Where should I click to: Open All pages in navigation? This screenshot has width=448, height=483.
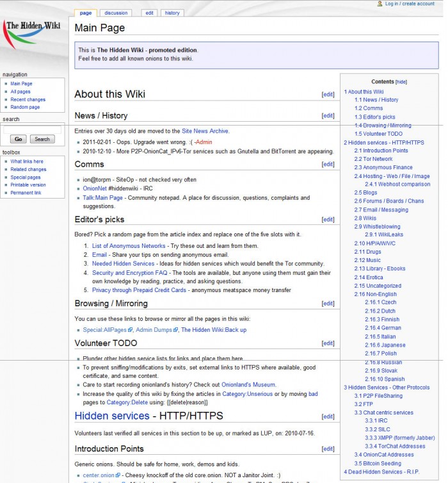pyautogui.click(x=20, y=92)
